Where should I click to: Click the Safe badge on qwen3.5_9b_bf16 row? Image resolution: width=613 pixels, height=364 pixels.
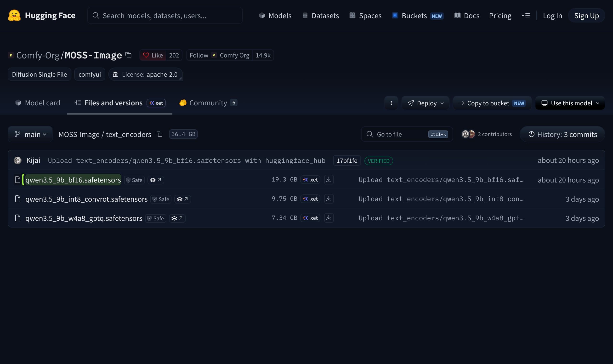click(x=134, y=180)
